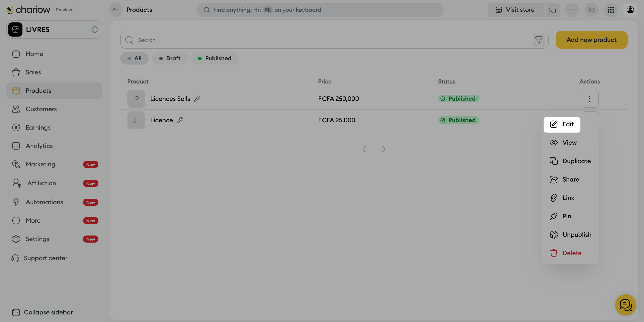This screenshot has height=322, width=644.
Task: Show All products filter
Action: [x=134, y=58]
